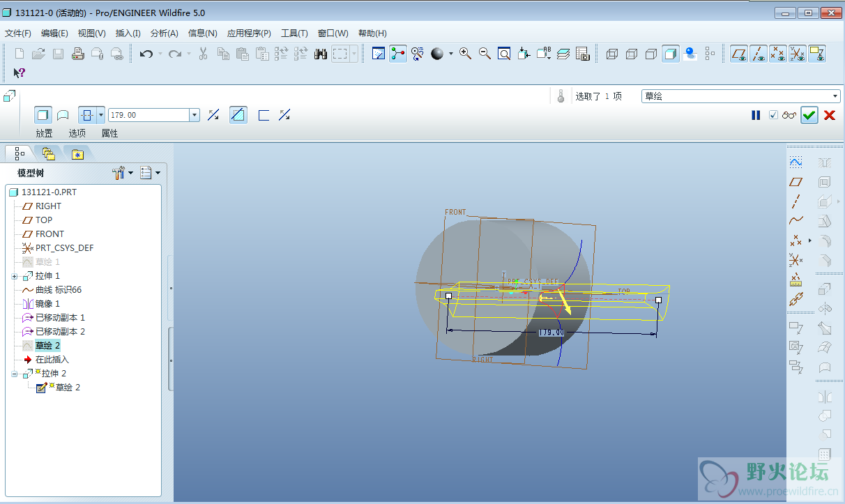Toggle the Remove Material button
Viewport: 845px width, 504px height.
click(x=238, y=115)
